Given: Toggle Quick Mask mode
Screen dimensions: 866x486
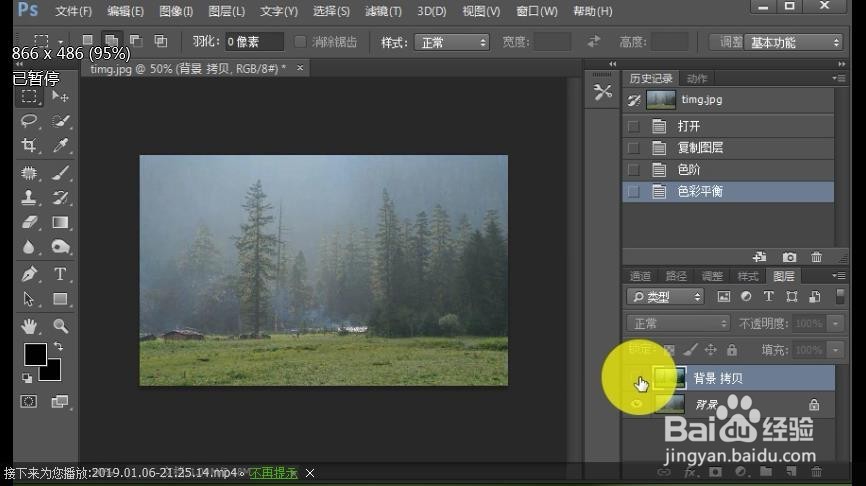Looking at the screenshot, I should click(x=29, y=402).
